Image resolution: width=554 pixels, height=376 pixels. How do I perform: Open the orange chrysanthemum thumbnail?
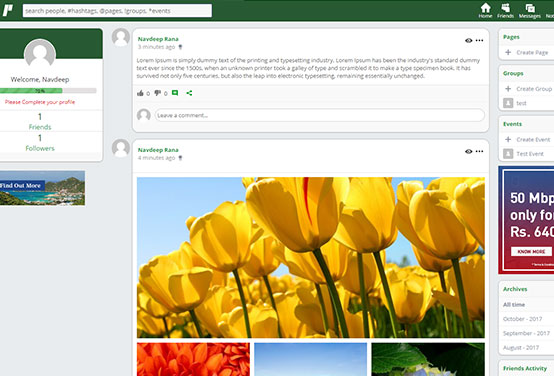coord(193,359)
